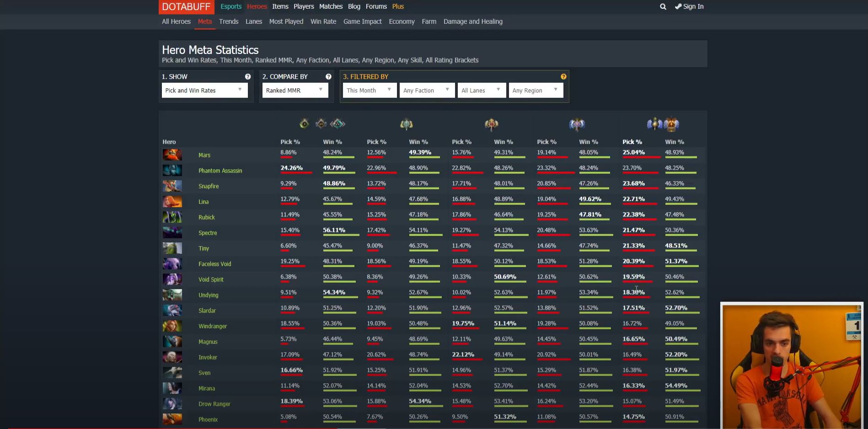Open the Windranger hero name link
868x429 pixels.
(x=213, y=326)
